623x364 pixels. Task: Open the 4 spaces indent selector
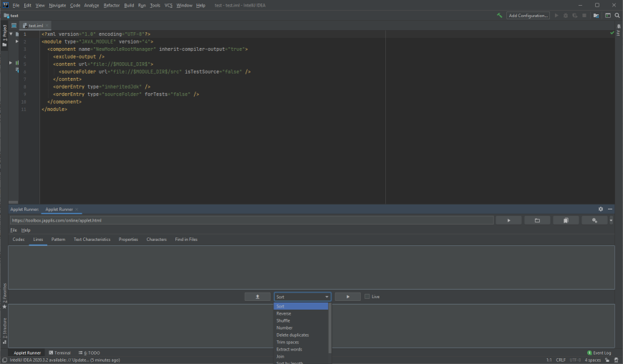[592, 360]
